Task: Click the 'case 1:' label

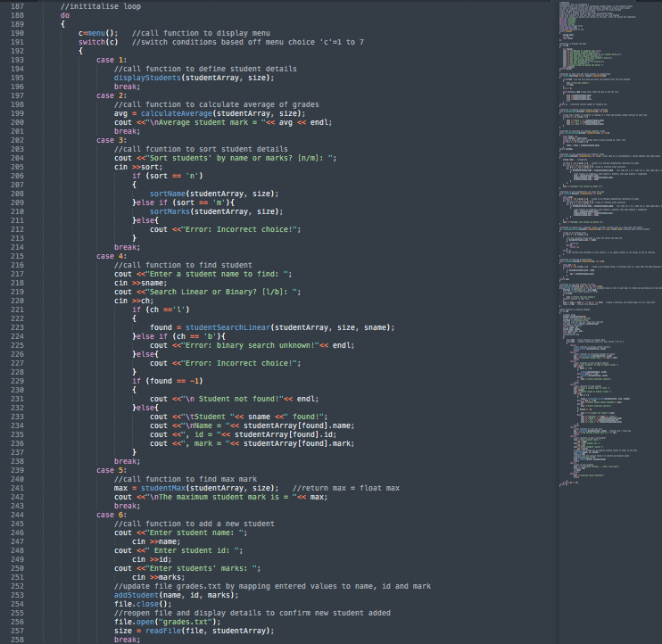Action: 112,60
